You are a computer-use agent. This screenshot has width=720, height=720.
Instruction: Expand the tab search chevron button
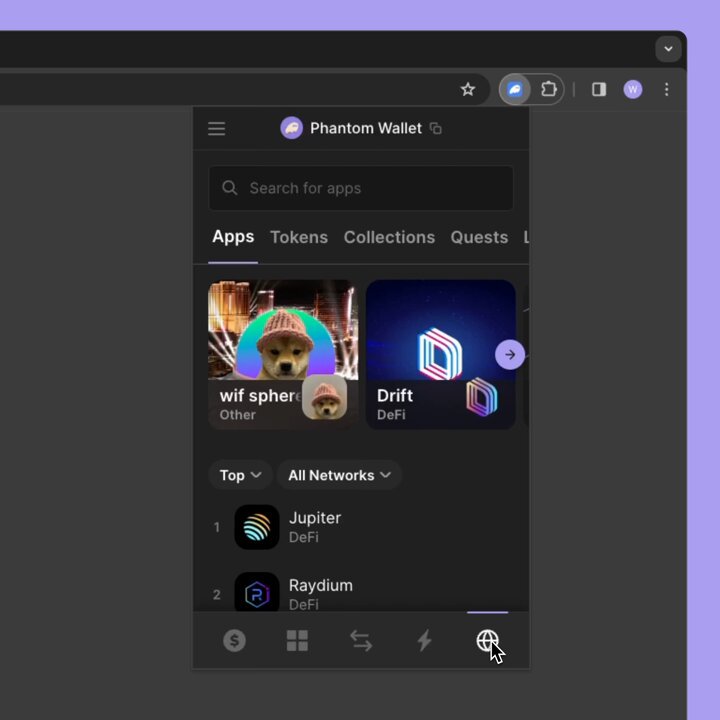point(668,49)
